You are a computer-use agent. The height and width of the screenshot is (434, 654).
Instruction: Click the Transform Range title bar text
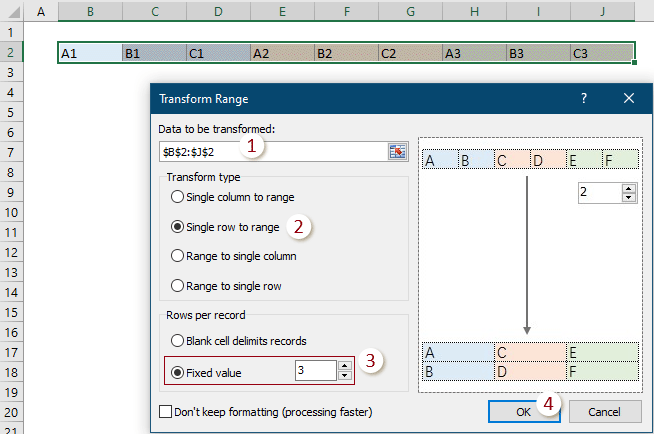pos(204,99)
